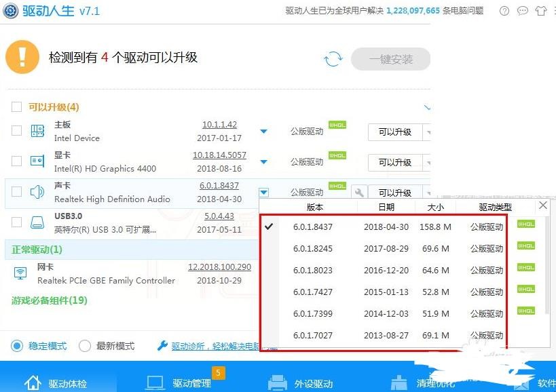The height and width of the screenshot is (392, 556).
Task: Click WHQL badge beside version 6.0.1.8245
Action: pos(526,246)
